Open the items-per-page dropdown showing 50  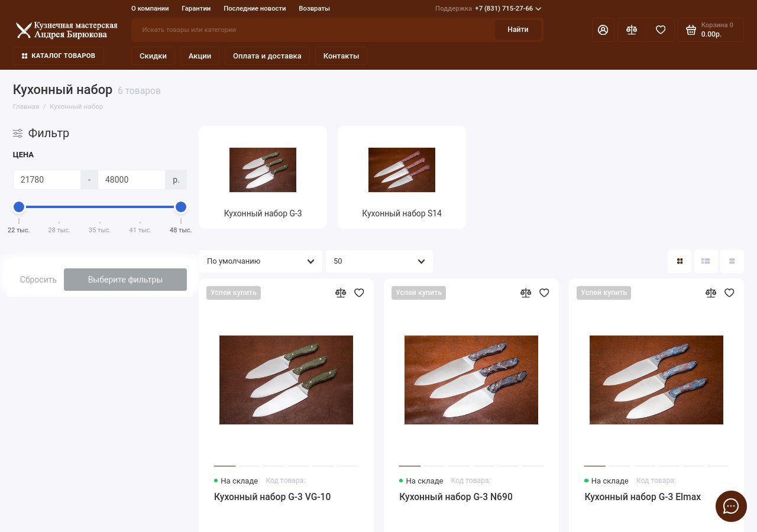[x=379, y=261]
